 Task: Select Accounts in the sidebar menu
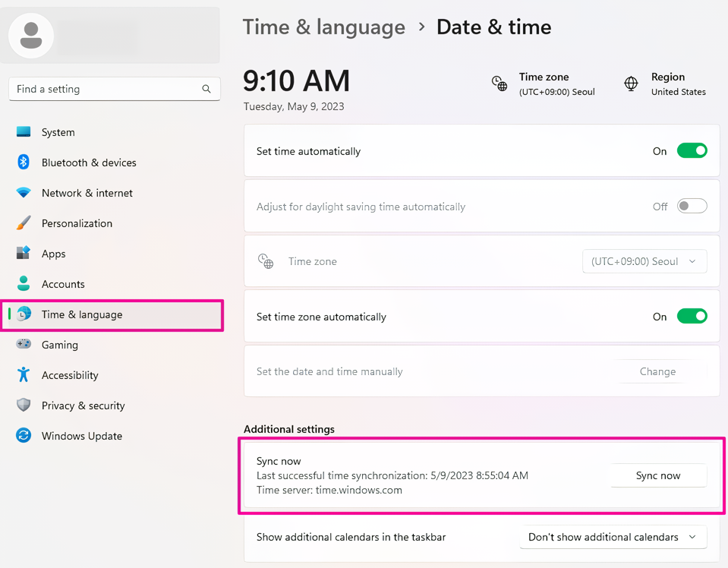pos(63,284)
